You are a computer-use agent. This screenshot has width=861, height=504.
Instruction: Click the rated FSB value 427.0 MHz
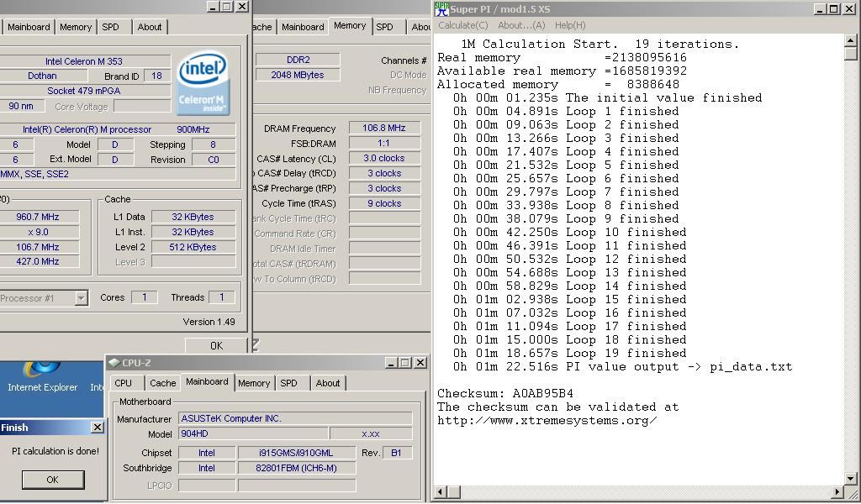coord(38,261)
